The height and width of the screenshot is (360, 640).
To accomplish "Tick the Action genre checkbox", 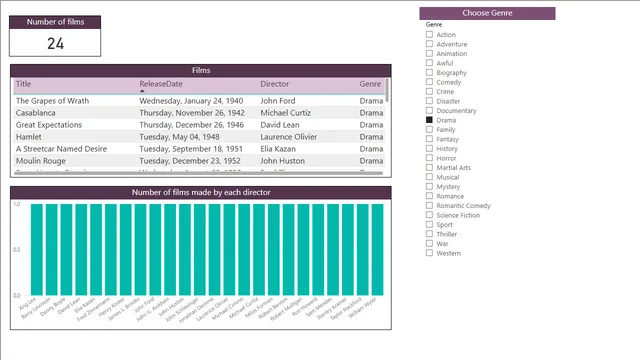I will [429, 35].
